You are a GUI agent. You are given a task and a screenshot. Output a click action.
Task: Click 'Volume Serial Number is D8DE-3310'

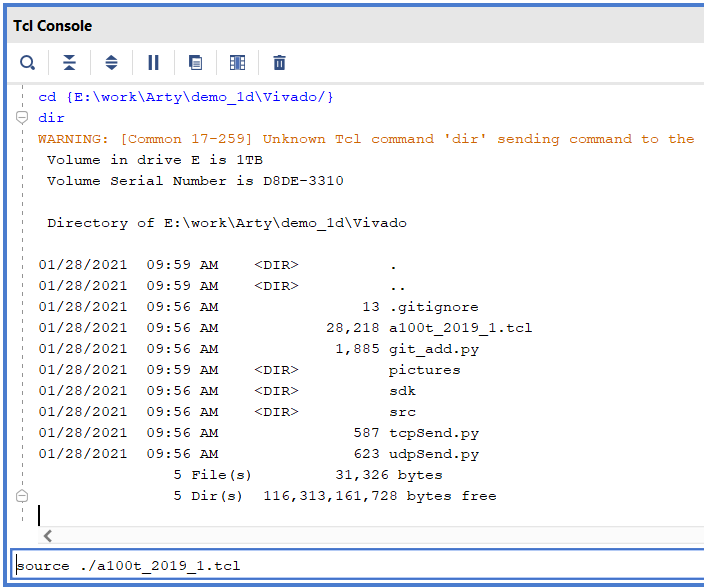(x=195, y=181)
